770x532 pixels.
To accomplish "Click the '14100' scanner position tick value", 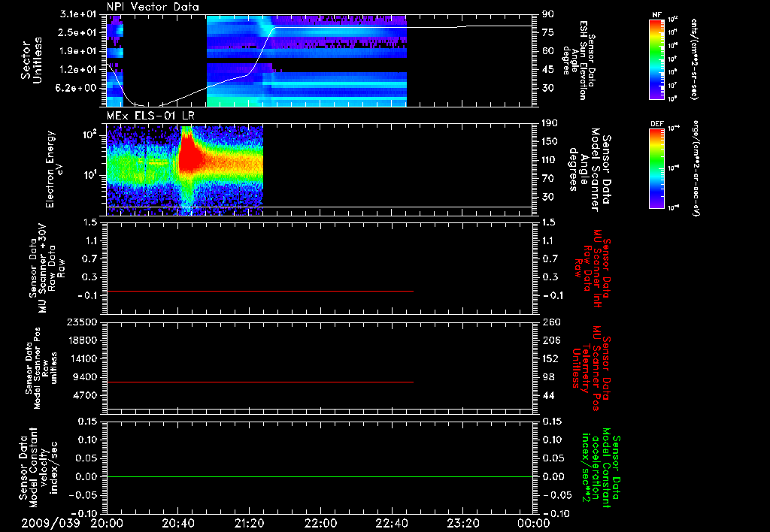I will pos(81,358).
